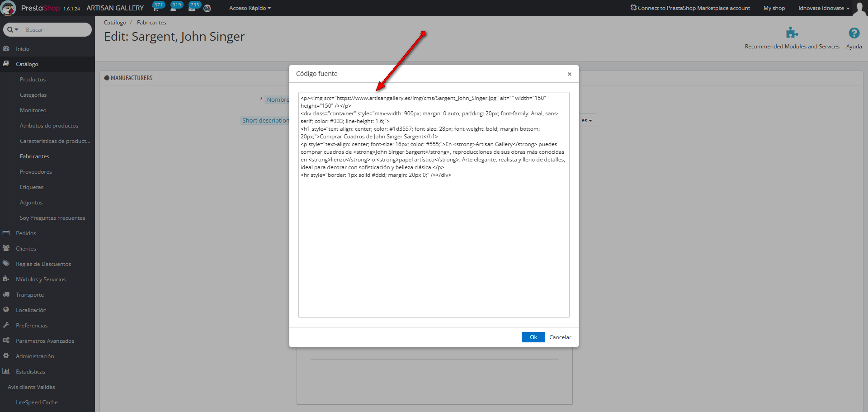Open Proveedores in the sidebar
This screenshot has height=412, width=868.
coord(36,171)
